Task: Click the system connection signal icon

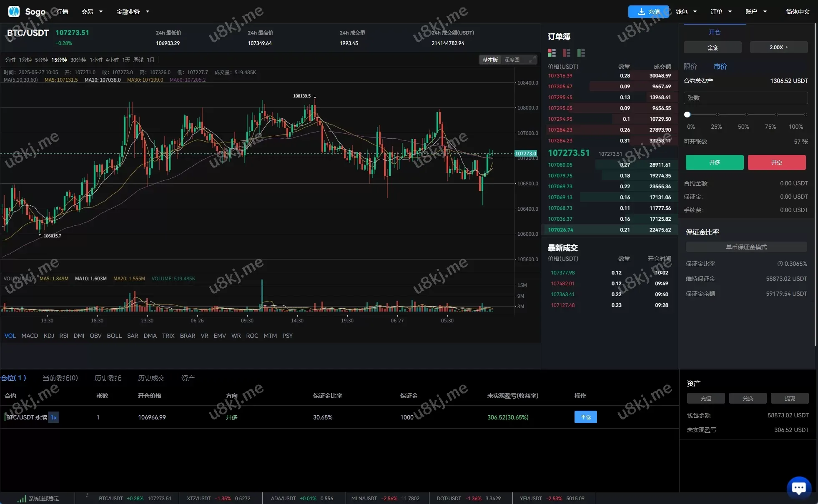Action: click(21, 499)
